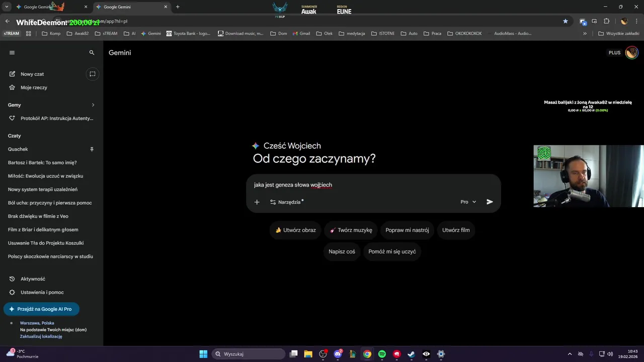The width and height of the screenshot is (644, 362).
Task: Open chat Polscy skoczkowie narciarscy w studiu
Action: [51, 256]
